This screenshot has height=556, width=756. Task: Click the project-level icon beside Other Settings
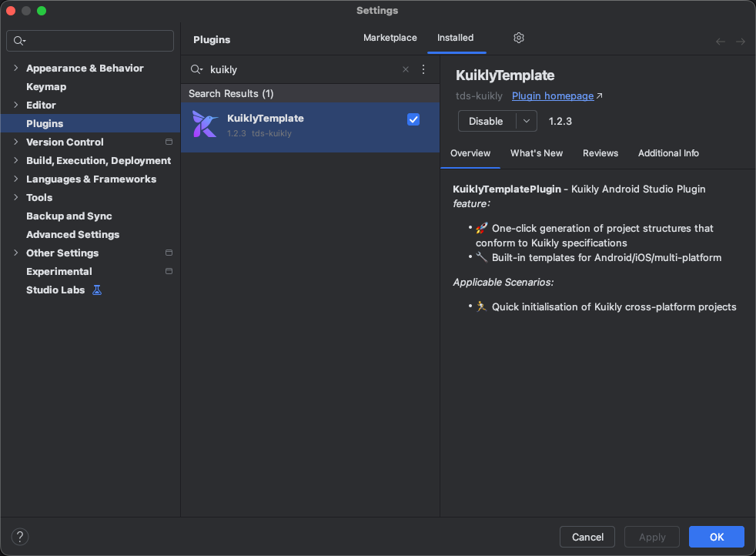(x=169, y=253)
